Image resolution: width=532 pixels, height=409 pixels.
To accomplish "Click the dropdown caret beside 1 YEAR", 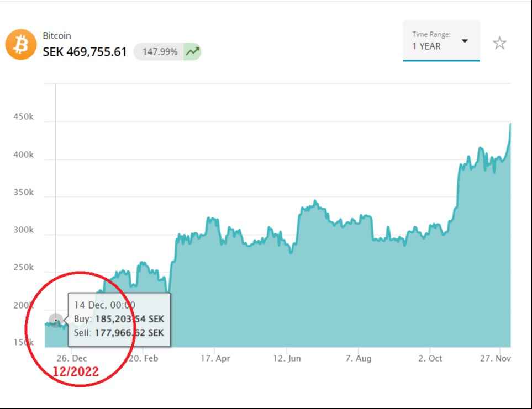I will [465, 41].
